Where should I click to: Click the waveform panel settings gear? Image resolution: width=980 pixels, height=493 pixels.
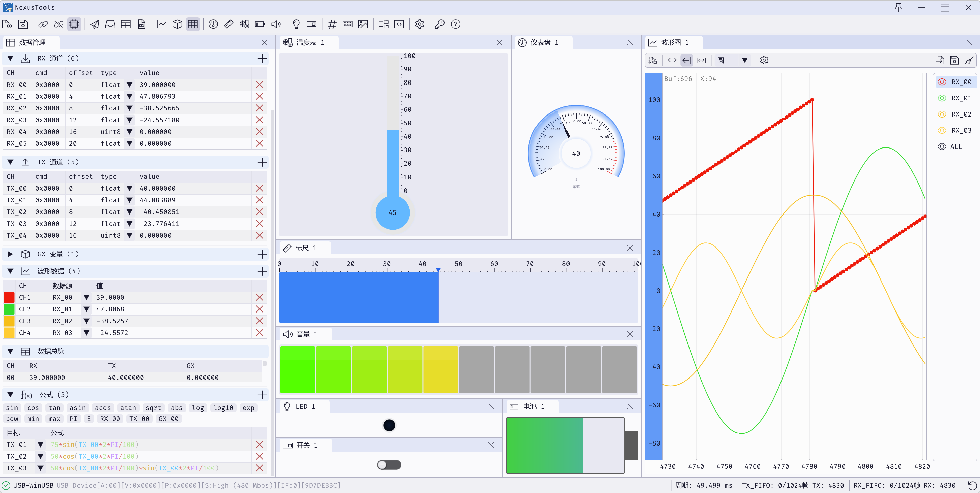coord(764,60)
